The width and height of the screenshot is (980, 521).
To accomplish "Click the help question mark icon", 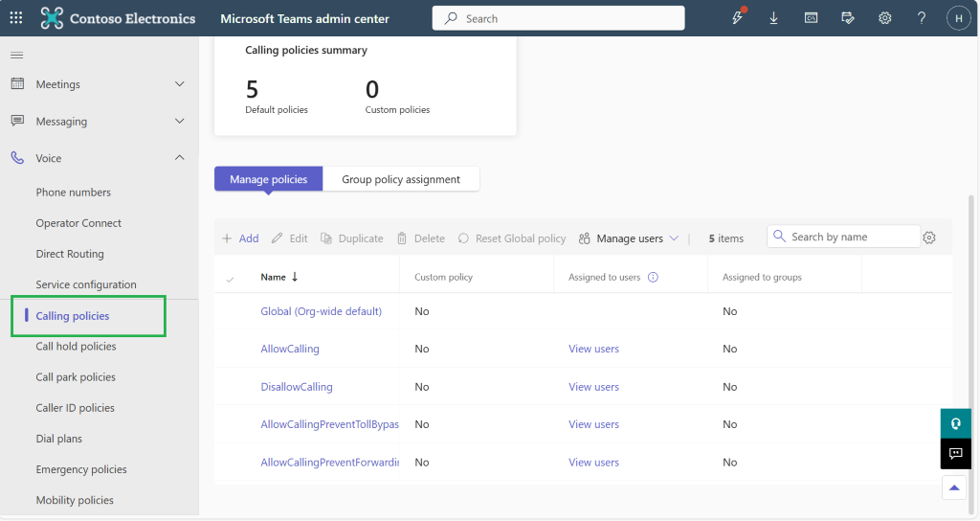I will point(922,18).
